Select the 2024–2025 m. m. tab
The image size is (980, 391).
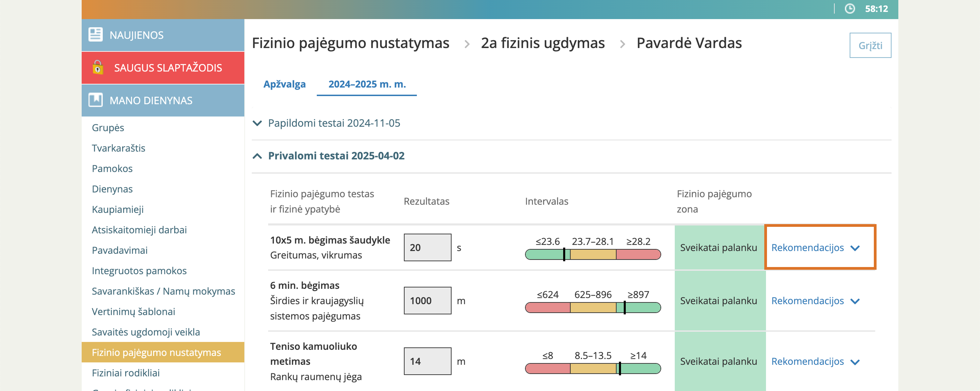(367, 84)
